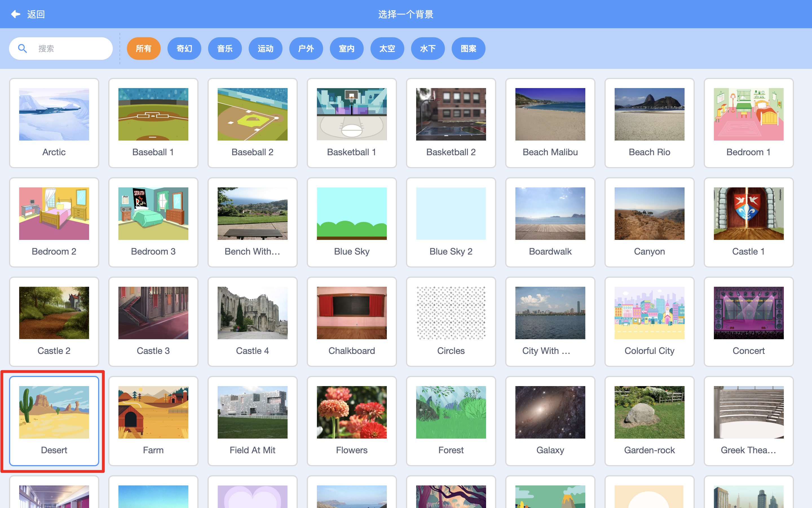Select the Garden-rock backdrop
This screenshot has height=508, width=812.
click(650, 421)
